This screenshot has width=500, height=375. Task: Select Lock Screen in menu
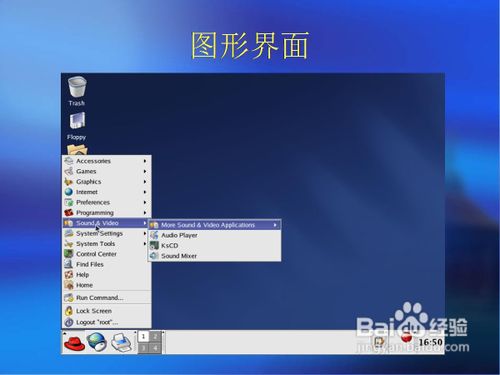click(x=106, y=311)
